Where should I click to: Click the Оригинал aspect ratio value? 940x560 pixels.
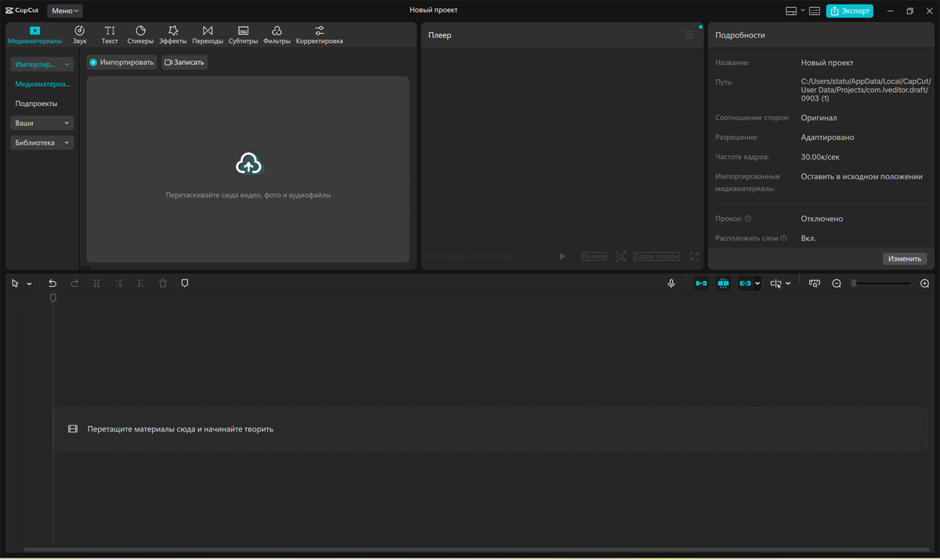[x=819, y=117]
